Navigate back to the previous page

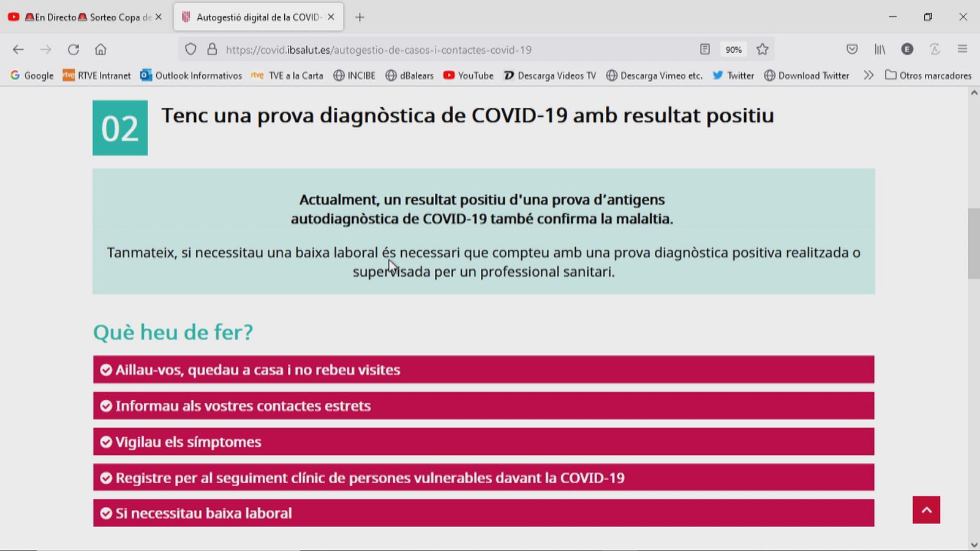pyautogui.click(x=18, y=50)
